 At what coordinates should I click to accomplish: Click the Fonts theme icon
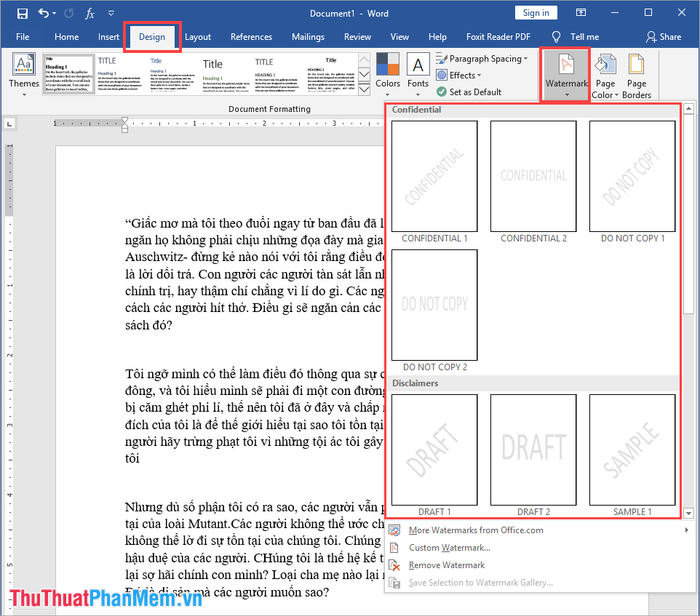click(418, 73)
